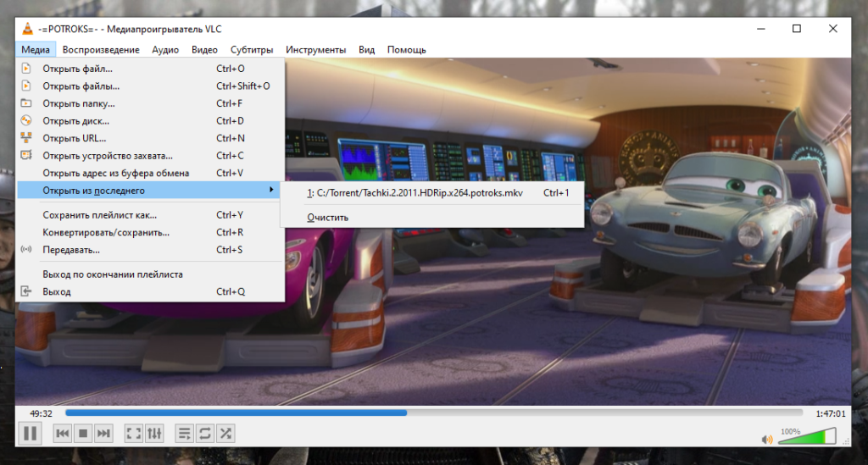Pause the video playback
Viewport: 868px width, 465px height.
click(30, 434)
